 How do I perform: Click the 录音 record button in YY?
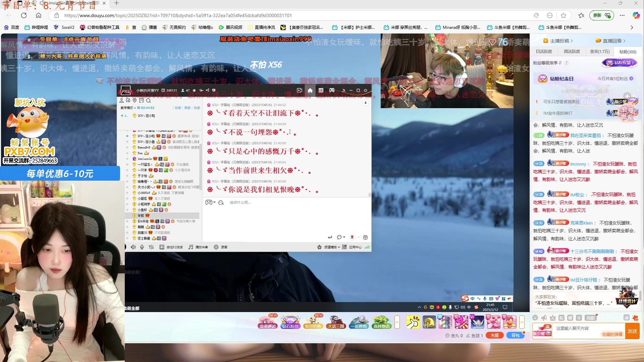[221, 247]
